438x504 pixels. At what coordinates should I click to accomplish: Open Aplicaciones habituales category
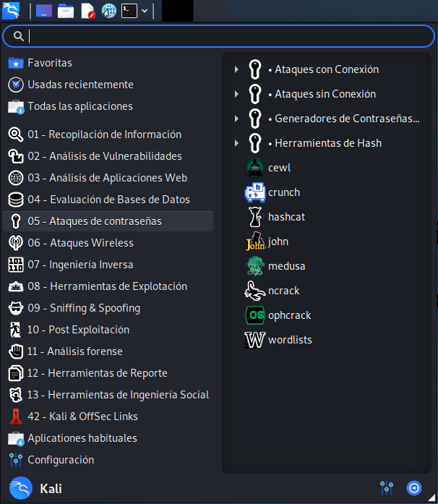(x=108, y=438)
